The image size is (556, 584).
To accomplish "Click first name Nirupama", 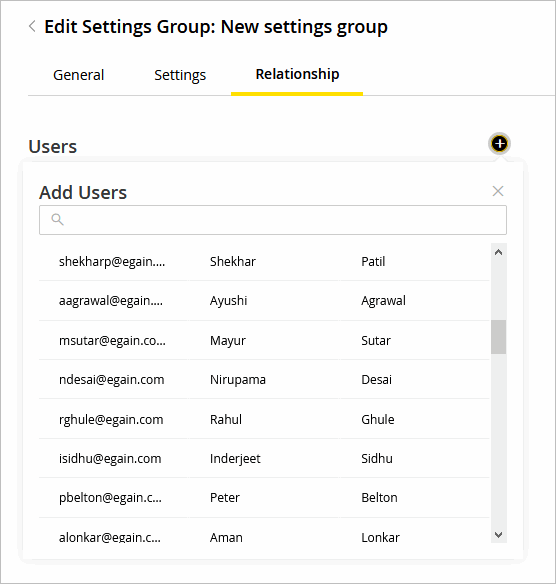I will click(238, 380).
